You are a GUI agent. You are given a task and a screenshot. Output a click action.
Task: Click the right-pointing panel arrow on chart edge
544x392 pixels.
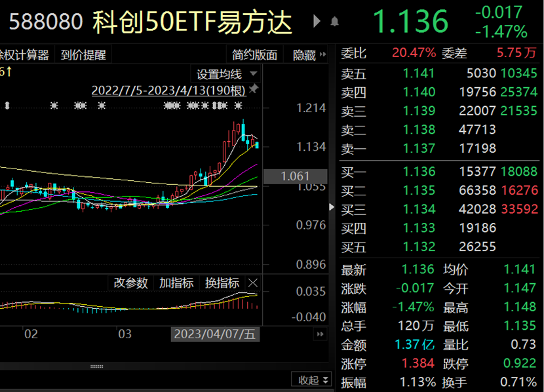point(332,206)
